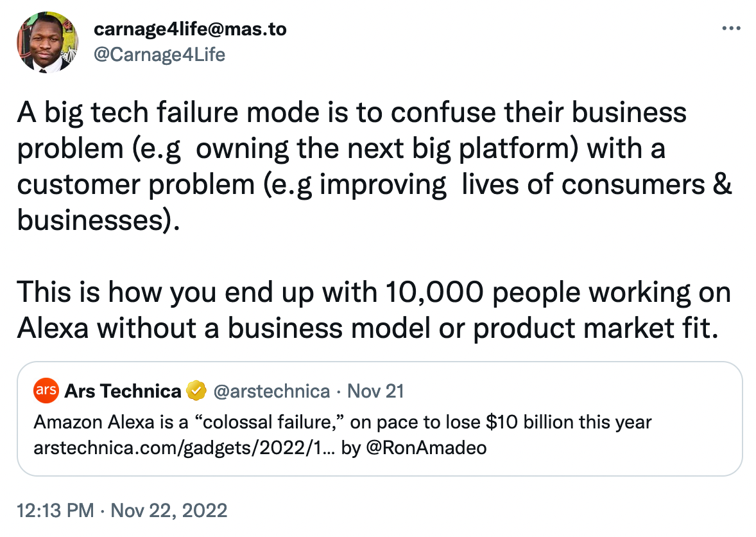Click the Nov 21 date of quoted tweet
Screen dimensions: 756x537
pyautogui.click(x=375, y=391)
